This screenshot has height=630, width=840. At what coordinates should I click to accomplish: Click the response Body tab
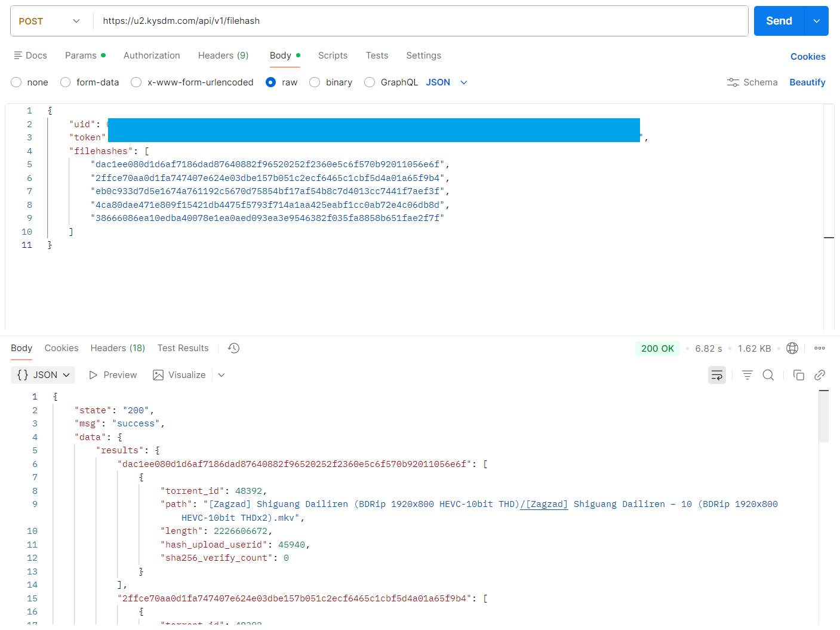tap(21, 348)
